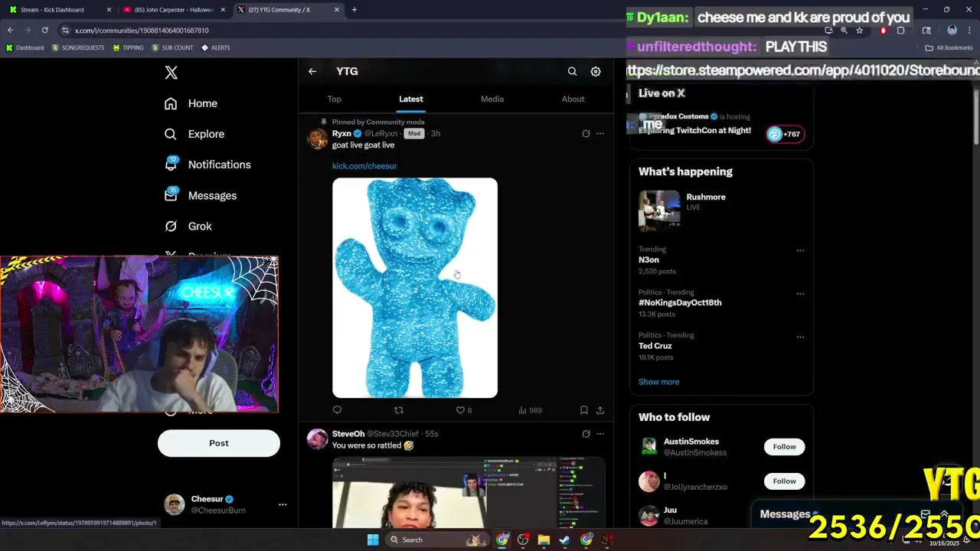Click the X logo in the sidebar
This screenshot has height=551, width=980.
tap(171, 73)
